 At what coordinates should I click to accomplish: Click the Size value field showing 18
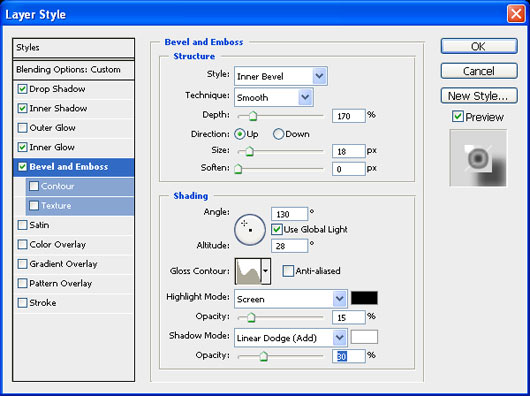tap(349, 151)
